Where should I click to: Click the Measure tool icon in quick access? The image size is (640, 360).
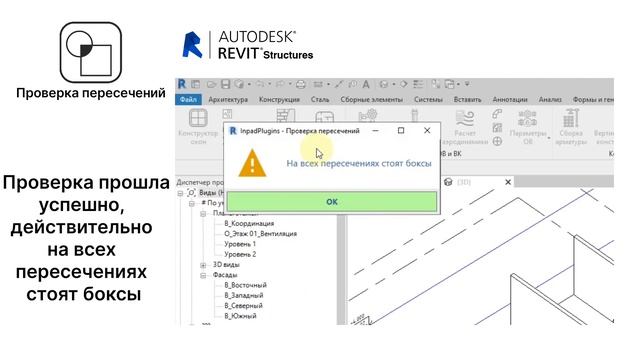click(x=318, y=84)
